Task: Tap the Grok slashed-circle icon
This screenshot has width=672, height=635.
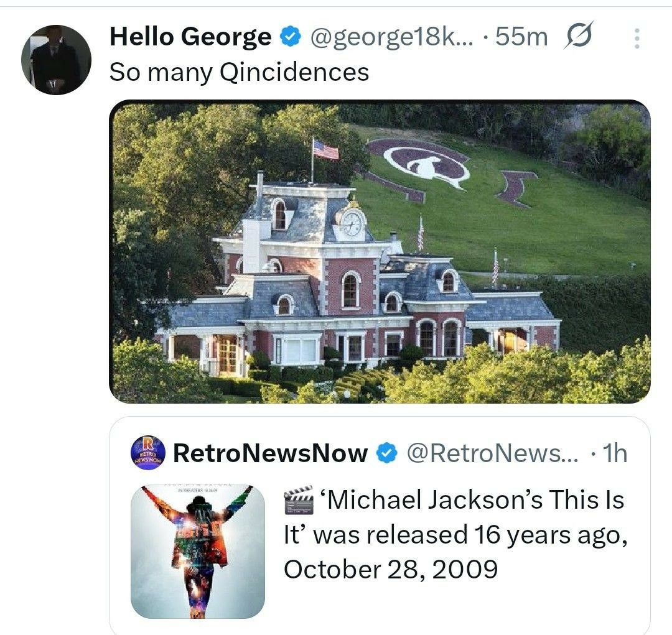Action: click(578, 37)
